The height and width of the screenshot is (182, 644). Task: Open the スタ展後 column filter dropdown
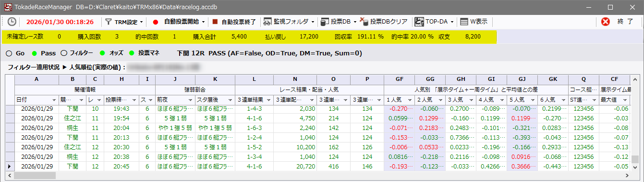pyautogui.click(x=230, y=100)
